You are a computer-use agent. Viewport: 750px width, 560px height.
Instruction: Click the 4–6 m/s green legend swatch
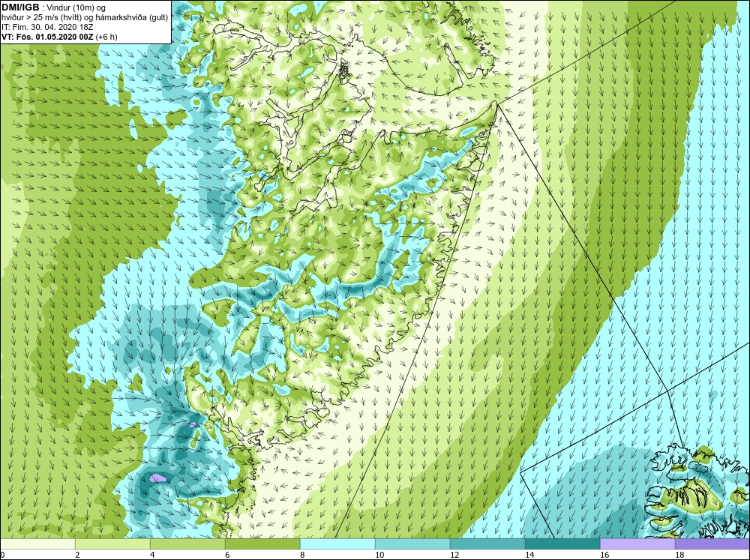187,544
